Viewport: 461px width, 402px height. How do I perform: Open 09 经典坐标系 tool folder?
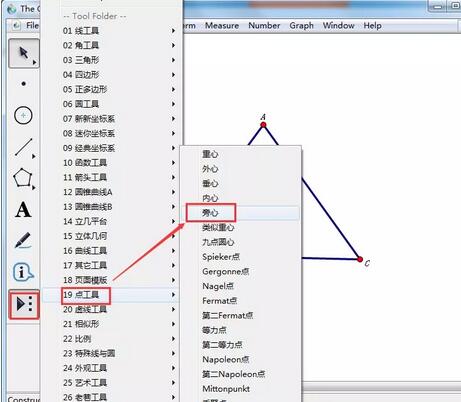click(112, 148)
